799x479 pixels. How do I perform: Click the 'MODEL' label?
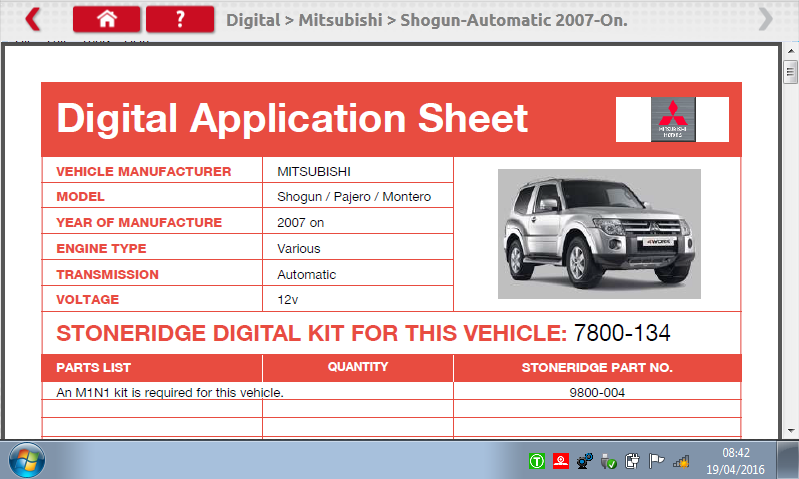click(x=81, y=196)
